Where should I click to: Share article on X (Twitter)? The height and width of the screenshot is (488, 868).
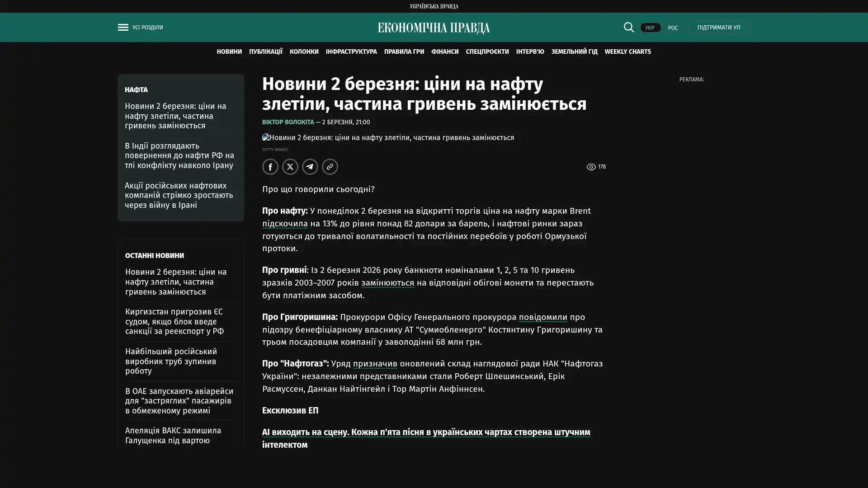(x=290, y=167)
